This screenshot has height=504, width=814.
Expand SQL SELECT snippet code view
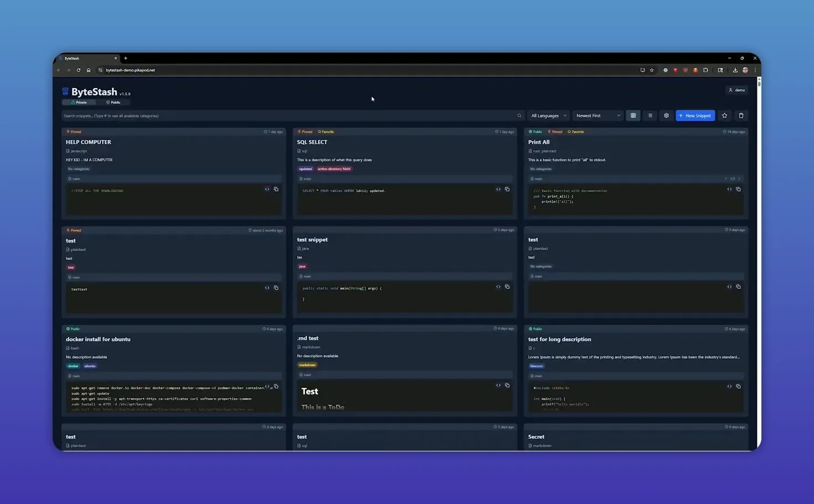pos(498,189)
